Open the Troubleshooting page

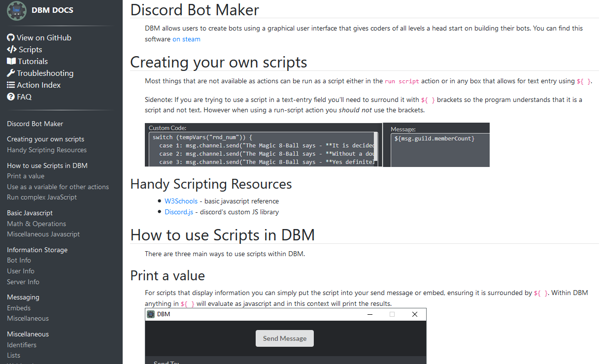[x=45, y=73]
